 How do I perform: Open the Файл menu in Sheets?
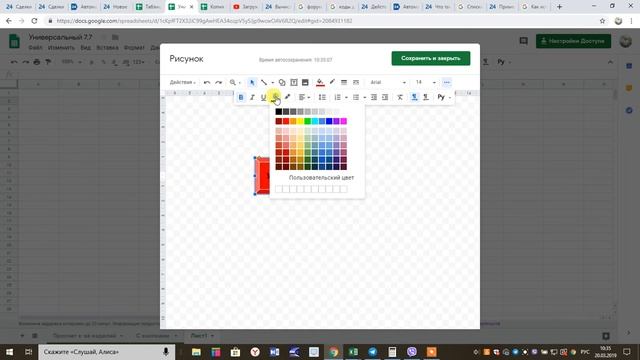point(36,48)
